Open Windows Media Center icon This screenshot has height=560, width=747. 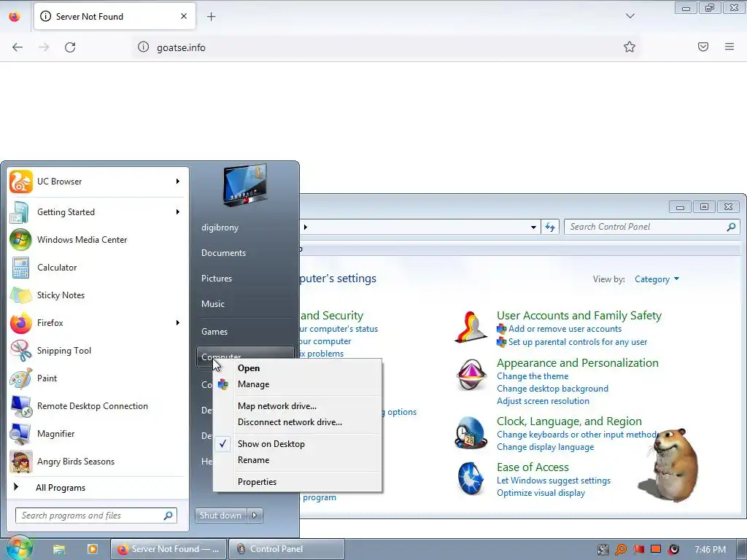tap(20, 239)
